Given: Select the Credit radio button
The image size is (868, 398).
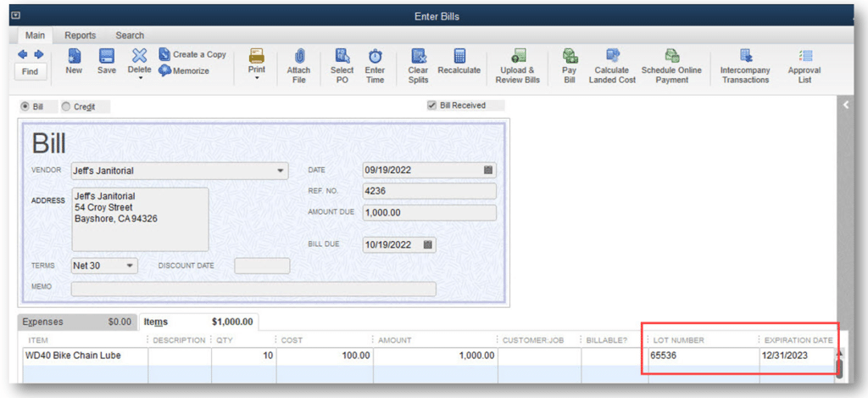Looking at the screenshot, I should point(66,106).
